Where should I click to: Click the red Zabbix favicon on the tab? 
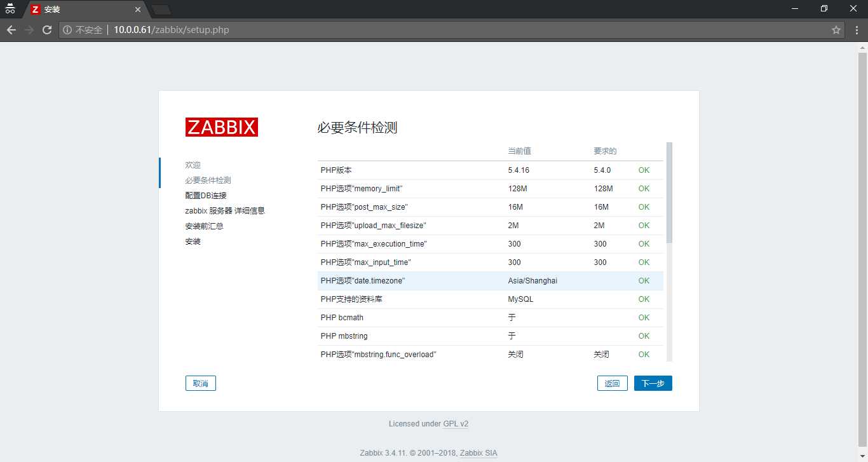pos(36,10)
